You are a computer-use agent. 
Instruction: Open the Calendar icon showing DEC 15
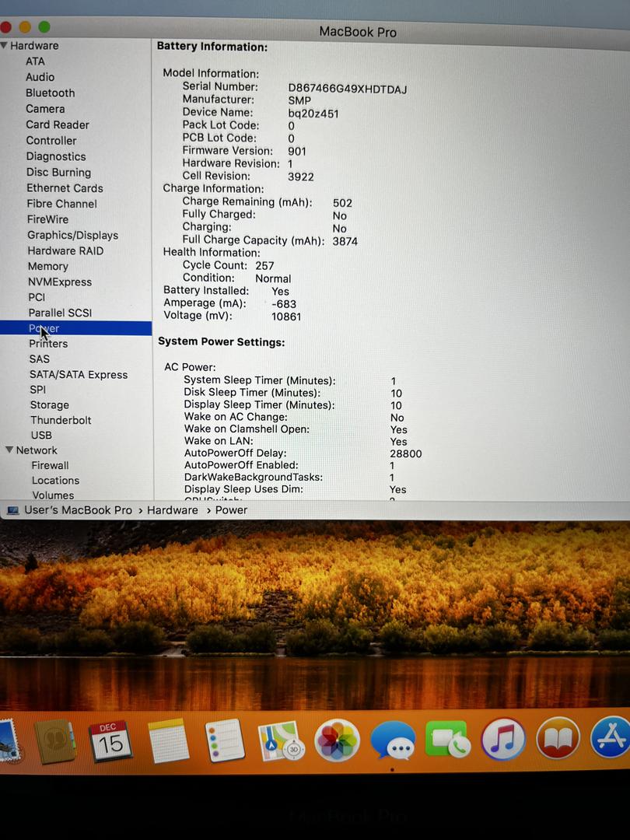(x=110, y=741)
